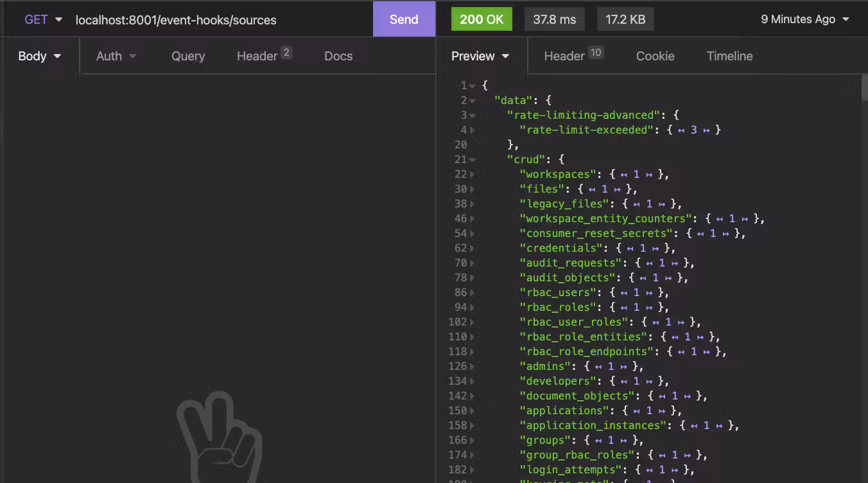Switch to the Cookie tab

655,56
